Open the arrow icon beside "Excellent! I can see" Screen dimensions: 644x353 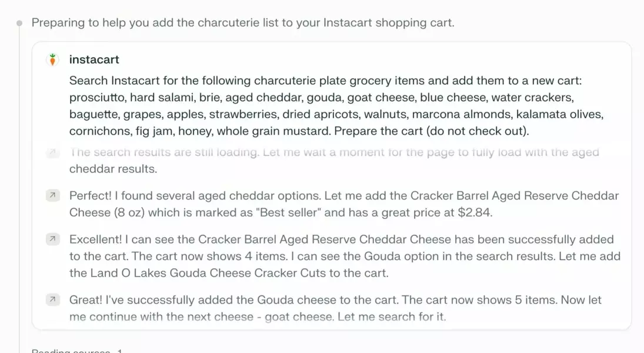(x=53, y=239)
